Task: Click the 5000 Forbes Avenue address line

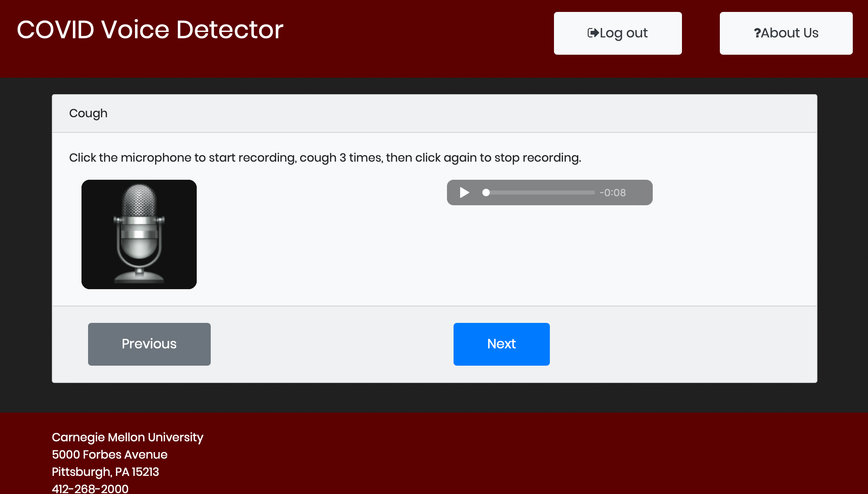Action: (109, 455)
